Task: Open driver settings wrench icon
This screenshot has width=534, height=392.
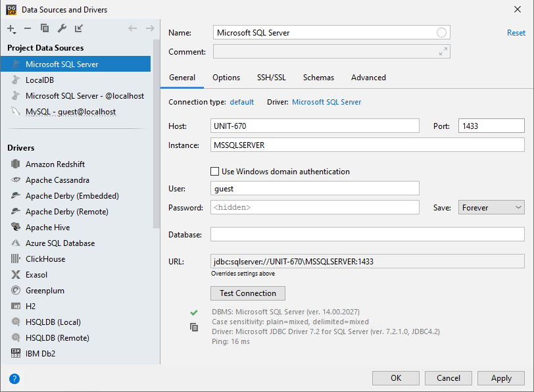Action: (x=62, y=28)
